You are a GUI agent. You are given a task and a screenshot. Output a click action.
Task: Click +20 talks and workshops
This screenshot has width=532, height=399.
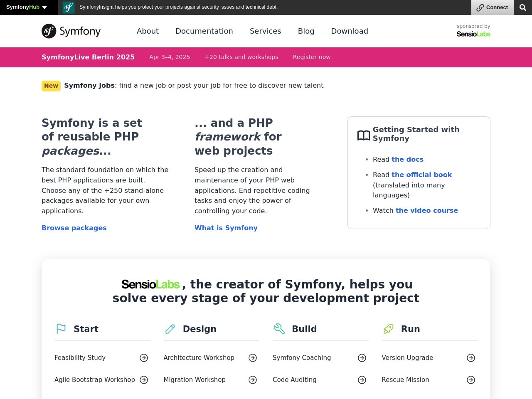241,57
